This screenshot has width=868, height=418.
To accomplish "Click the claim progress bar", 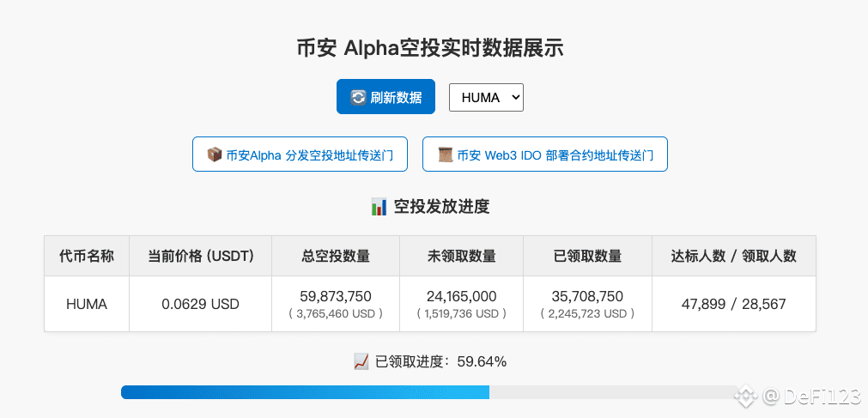I will coord(429,392).
